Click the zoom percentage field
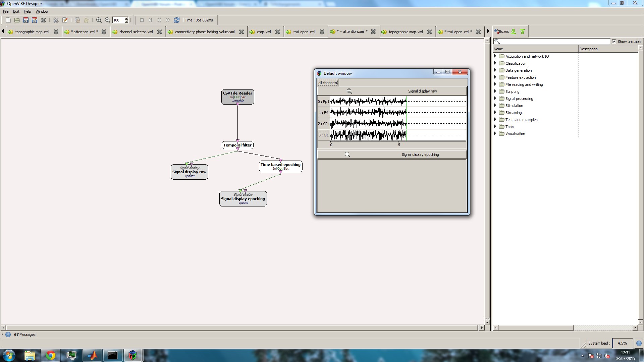The width and height of the screenshot is (644, 362). (x=118, y=20)
